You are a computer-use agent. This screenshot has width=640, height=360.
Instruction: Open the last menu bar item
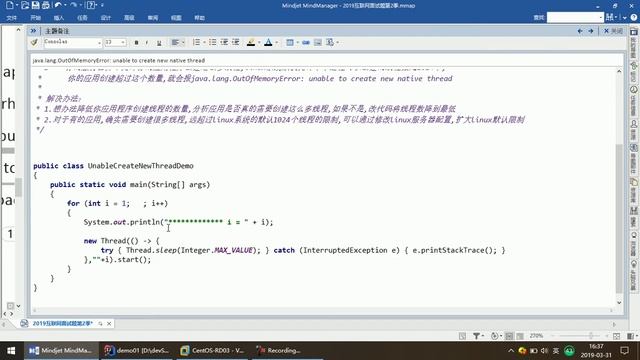pos(200,18)
